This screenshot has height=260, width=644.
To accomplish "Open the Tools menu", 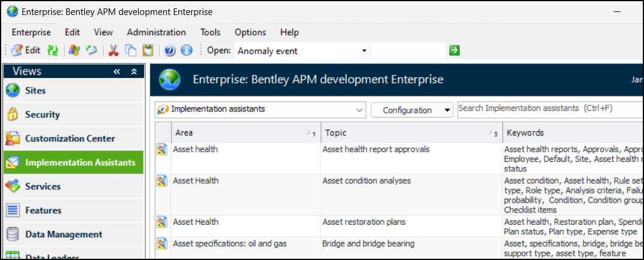I will click(x=210, y=32).
